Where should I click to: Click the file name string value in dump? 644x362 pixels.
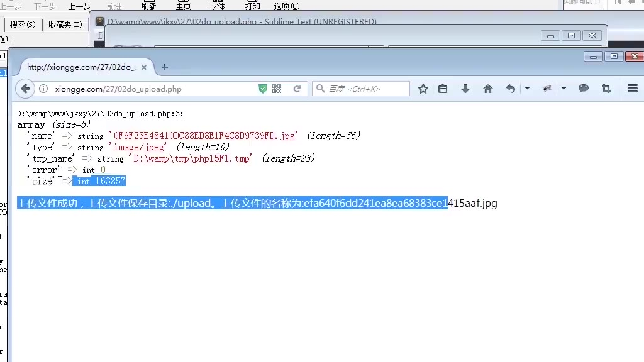[x=204, y=136]
